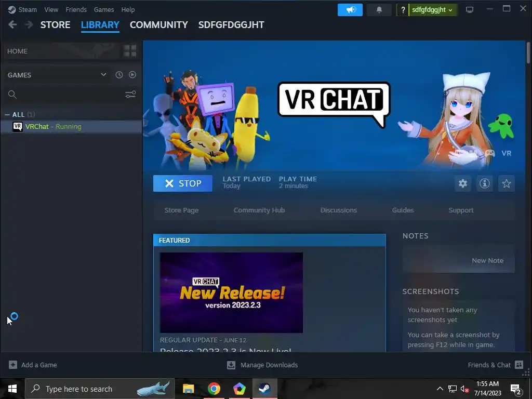Add VRChat to favorites star
Screen dimensions: 532x399
pos(506,183)
